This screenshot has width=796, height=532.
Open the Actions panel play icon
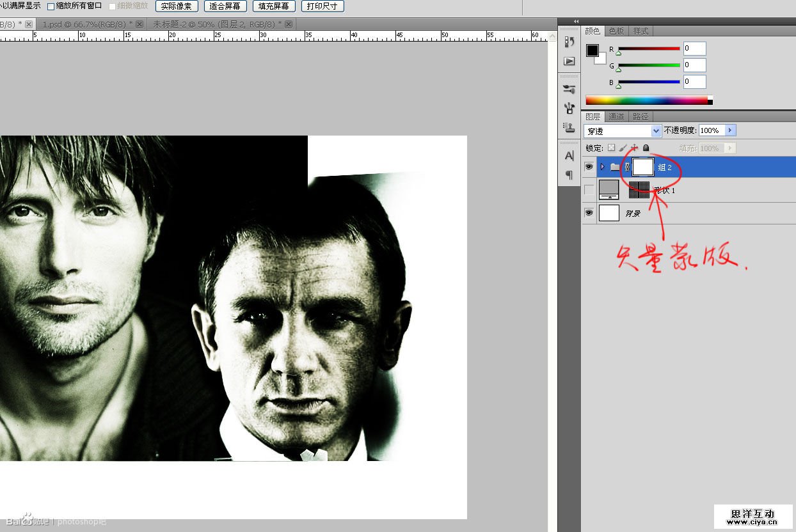tap(569, 61)
